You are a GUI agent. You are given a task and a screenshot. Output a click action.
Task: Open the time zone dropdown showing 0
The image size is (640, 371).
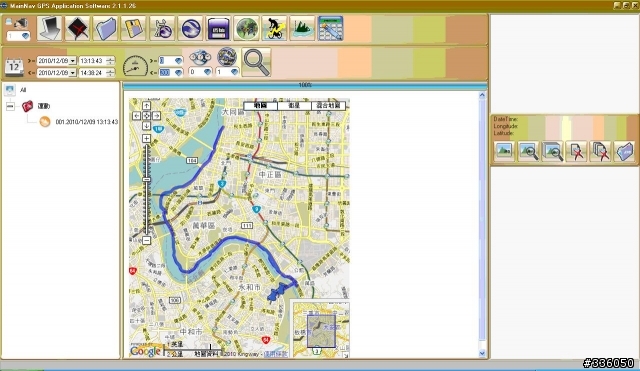point(207,72)
